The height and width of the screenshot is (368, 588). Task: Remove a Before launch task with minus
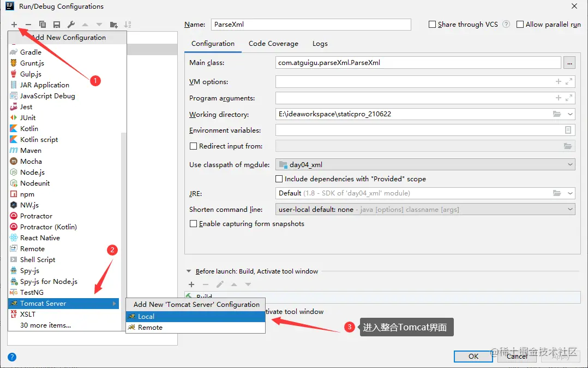coord(206,284)
